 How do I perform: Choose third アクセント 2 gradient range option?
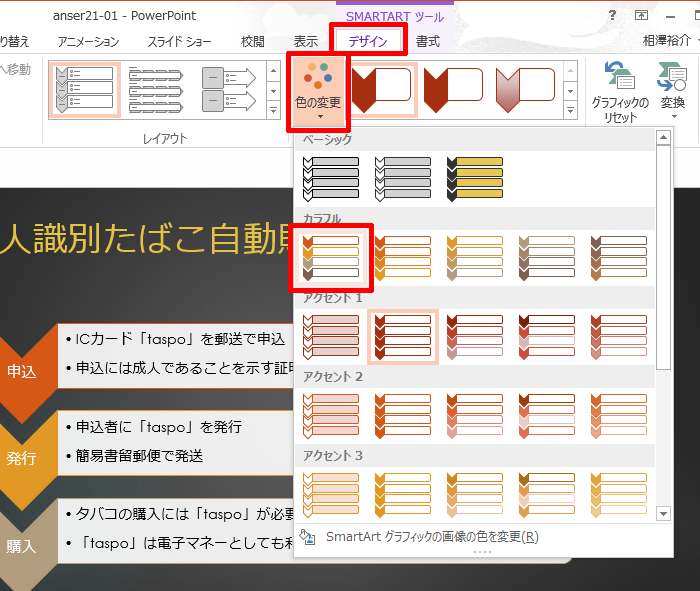tap(475, 416)
